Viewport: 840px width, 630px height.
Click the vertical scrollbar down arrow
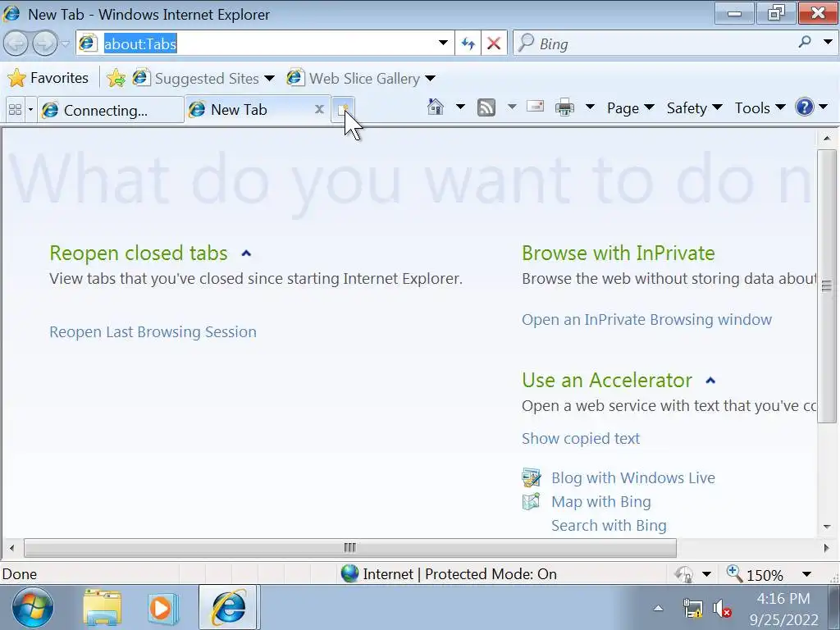pyautogui.click(x=827, y=527)
